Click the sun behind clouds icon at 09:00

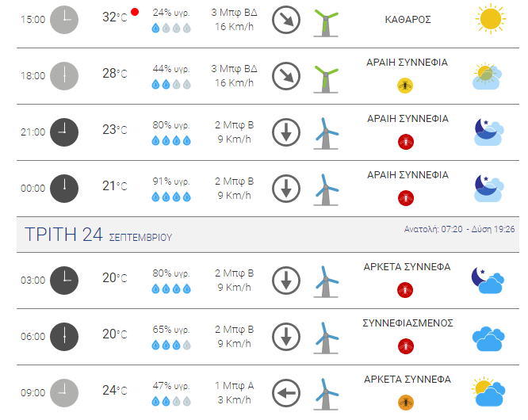pyautogui.click(x=488, y=391)
